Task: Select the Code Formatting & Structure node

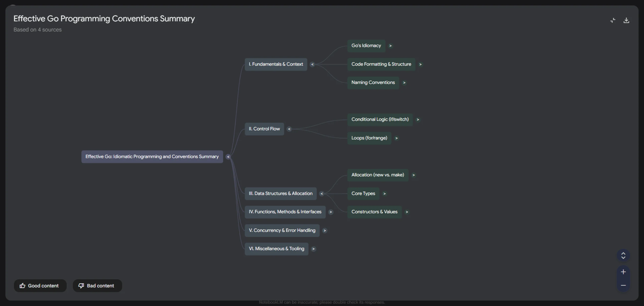Action: pyautogui.click(x=381, y=64)
